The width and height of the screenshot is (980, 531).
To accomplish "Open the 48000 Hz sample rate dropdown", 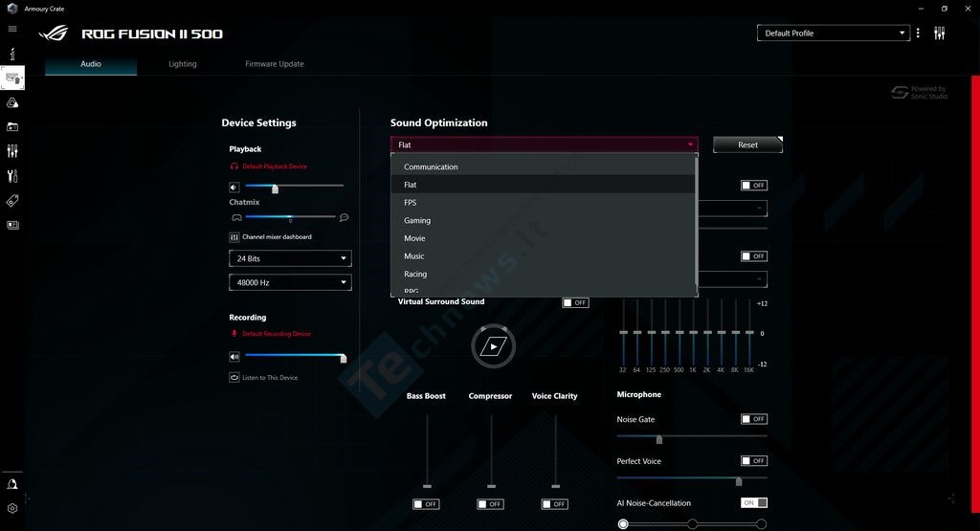I will [290, 282].
